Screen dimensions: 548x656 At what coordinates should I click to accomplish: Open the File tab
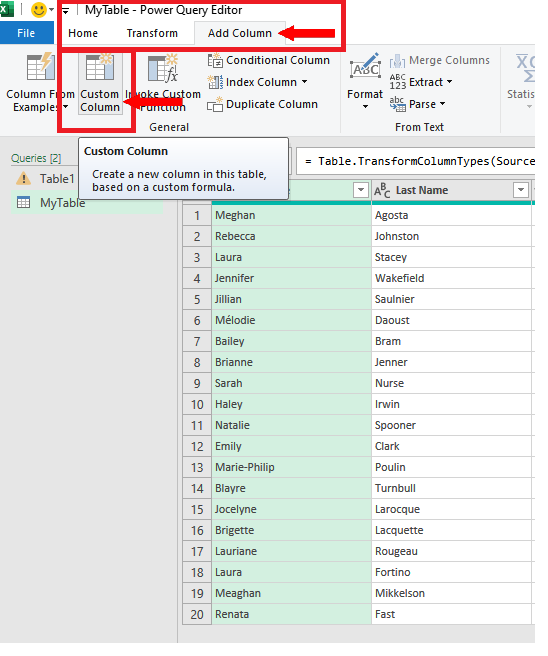tap(26, 33)
